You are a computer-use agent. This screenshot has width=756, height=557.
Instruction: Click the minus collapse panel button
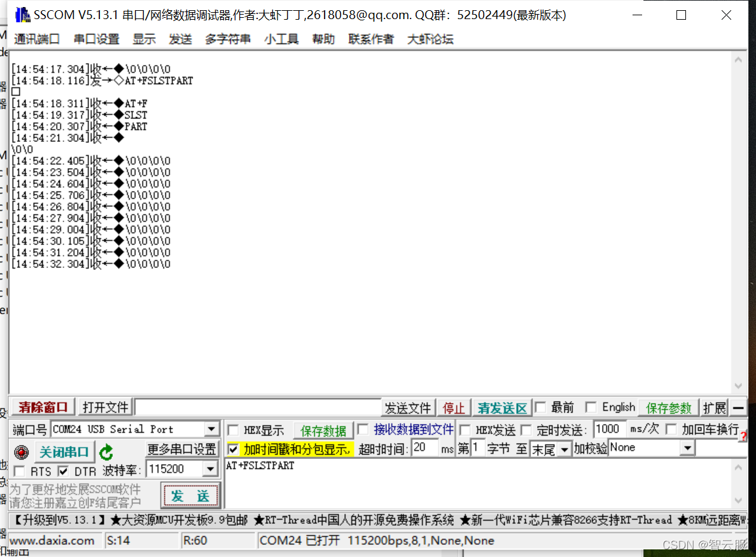click(738, 408)
